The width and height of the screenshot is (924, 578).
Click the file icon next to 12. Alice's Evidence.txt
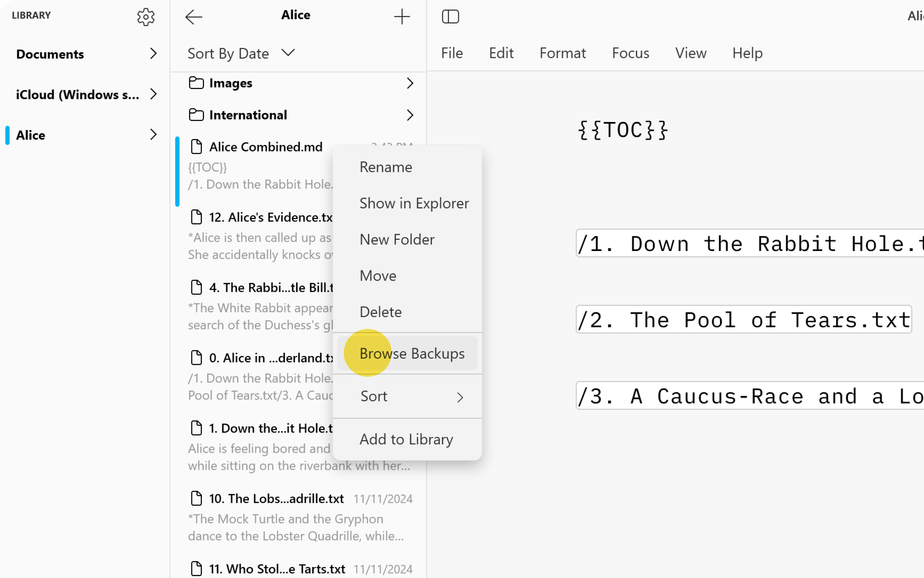point(196,217)
